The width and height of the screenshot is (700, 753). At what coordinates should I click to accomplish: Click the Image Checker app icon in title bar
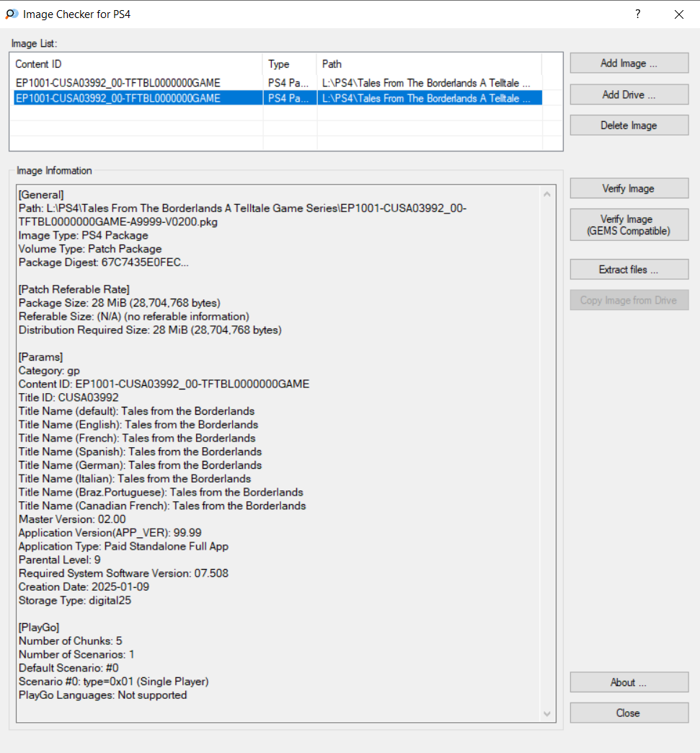click(x=12, y=14)
